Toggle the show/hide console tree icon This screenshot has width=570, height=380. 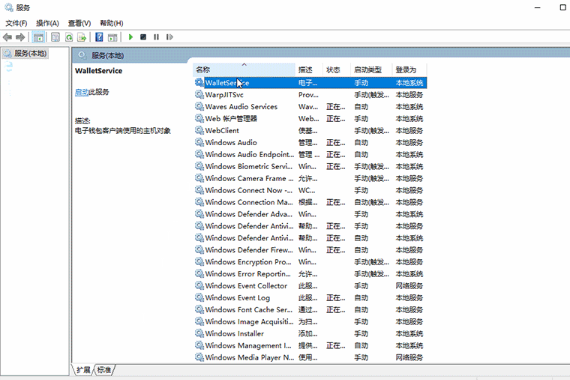click(x=38, y=37)
